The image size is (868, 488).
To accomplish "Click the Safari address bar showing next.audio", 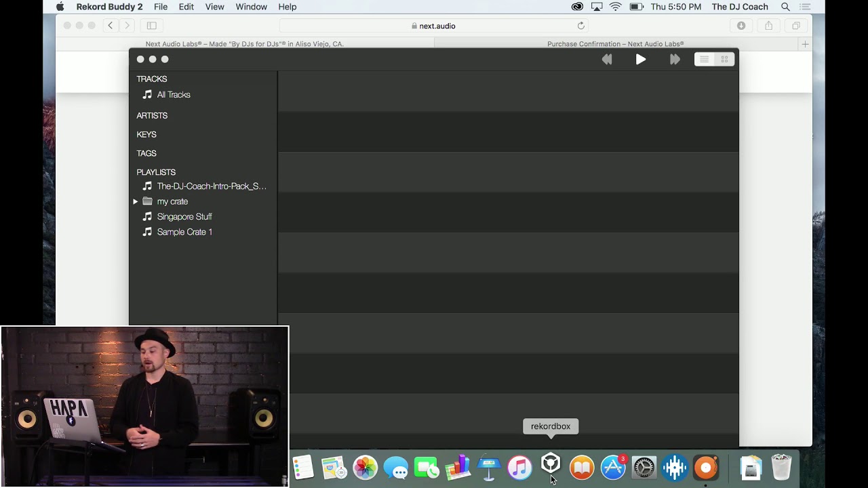I will pos(434,26).
